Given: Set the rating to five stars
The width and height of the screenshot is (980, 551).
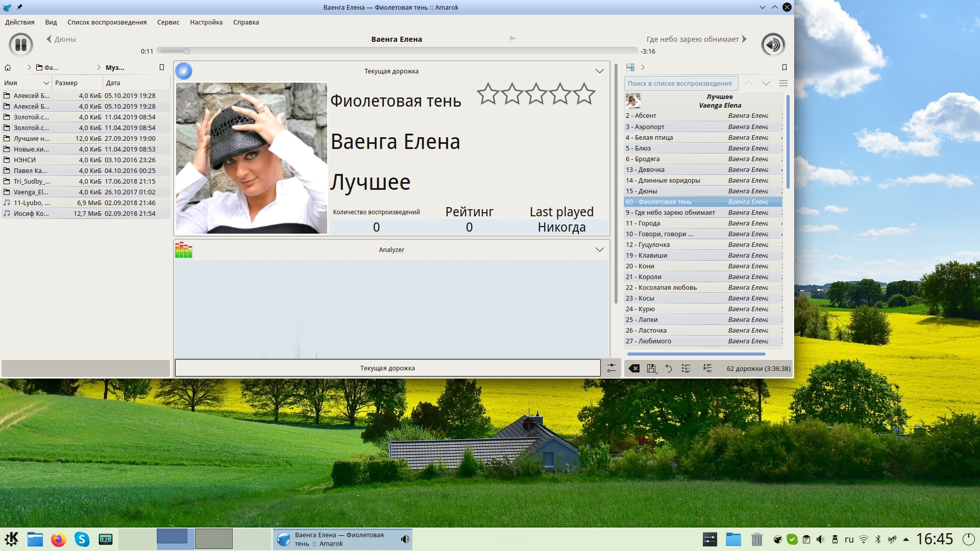Looking at the screenshot, I should [584, 94].
